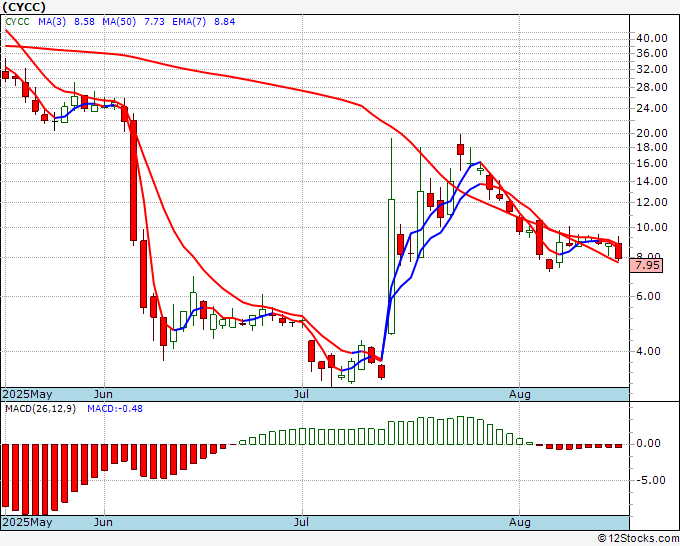This screenshot has height=546, width=680.
Task: Click the 7.95 current price tag
Action: click(647, 265)
